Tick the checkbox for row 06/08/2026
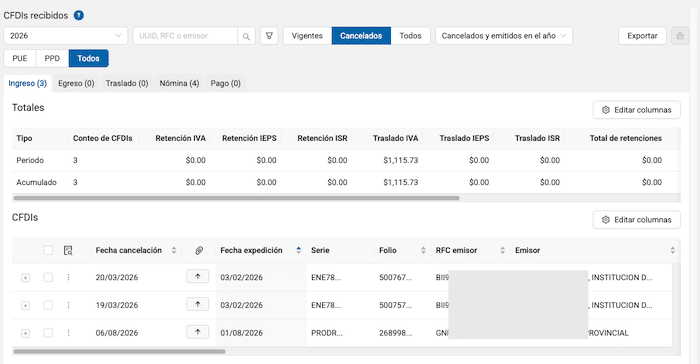 (x=48, y=333)
